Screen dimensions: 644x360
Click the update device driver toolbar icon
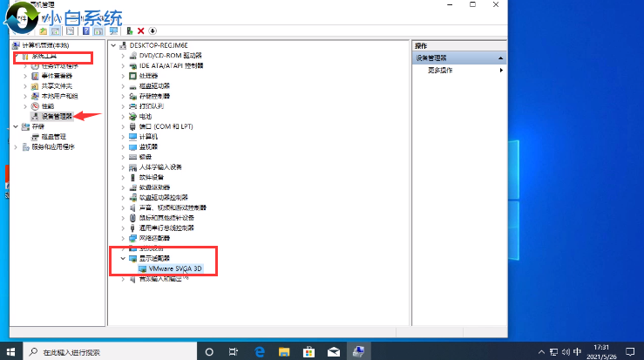pyautogui.click(x=129, y=31)
